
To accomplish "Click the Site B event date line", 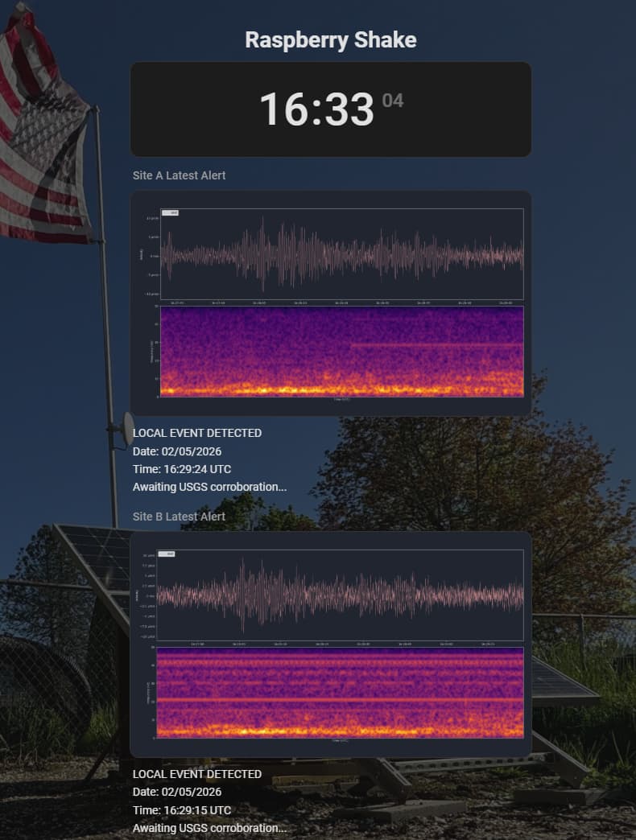I will click(x=177, y=792).
